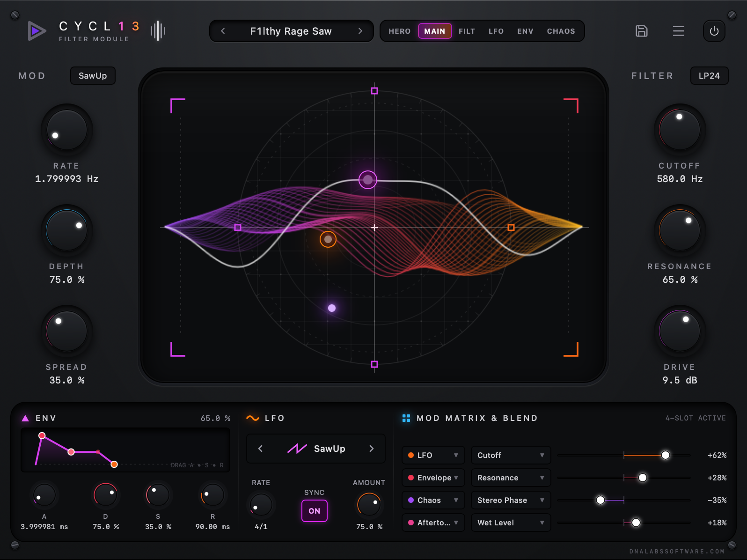Click the LFO to Cutoff +62% slider handle

tap(666, 455)
